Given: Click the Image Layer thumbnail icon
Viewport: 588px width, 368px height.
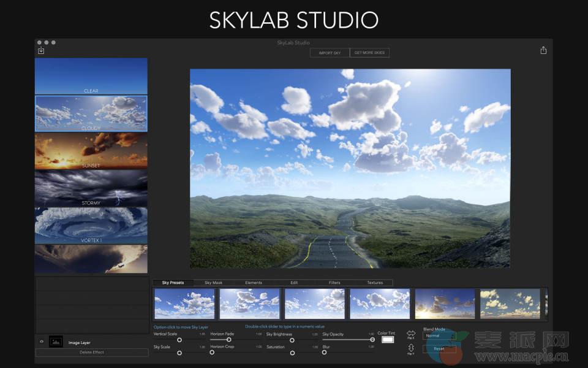Looking at the screenshot, I should pos(56,342).
